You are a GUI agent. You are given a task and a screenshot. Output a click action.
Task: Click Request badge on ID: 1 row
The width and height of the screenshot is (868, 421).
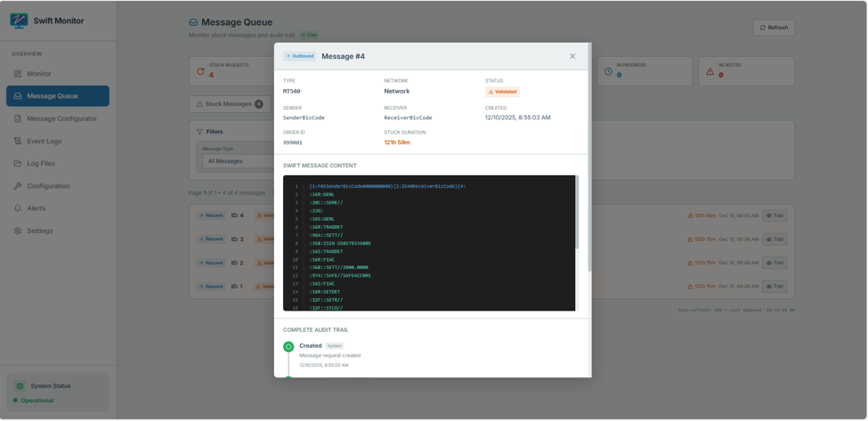point(211,287)
